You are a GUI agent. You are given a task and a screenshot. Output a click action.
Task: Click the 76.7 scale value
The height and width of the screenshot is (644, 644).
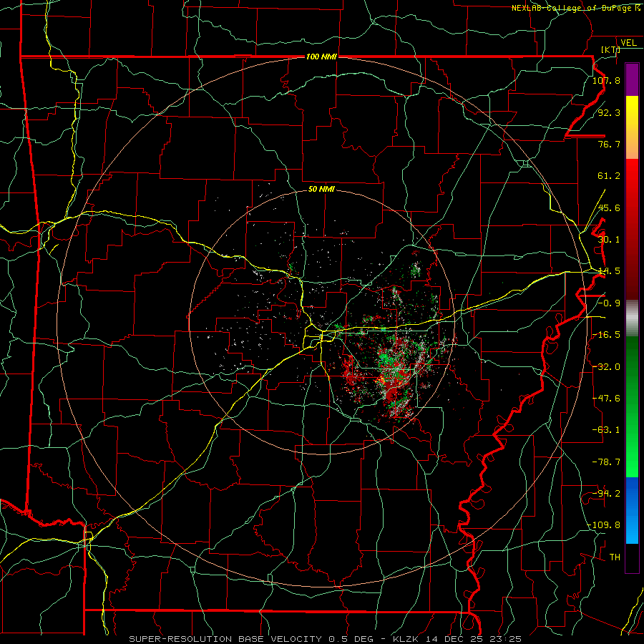click(x=609, y=144)
